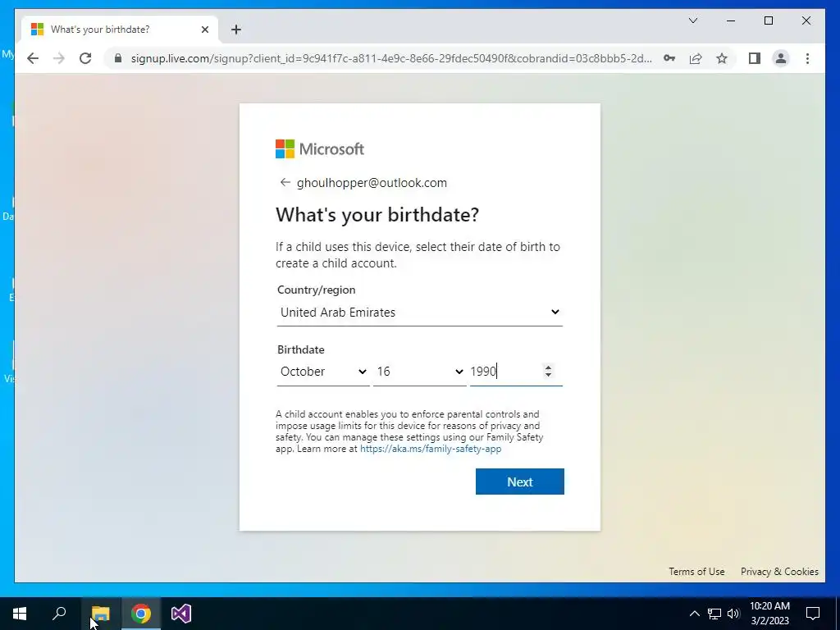Image resolution: width=840 pixels, height=630 pixels.
Task: Launch Visual Studio from the taskbar
Action: (181, 614)
